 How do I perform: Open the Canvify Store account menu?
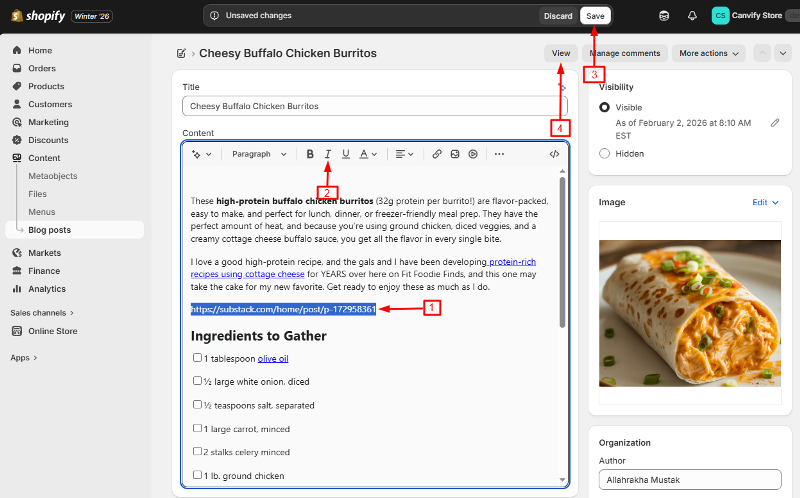point(747,16)
